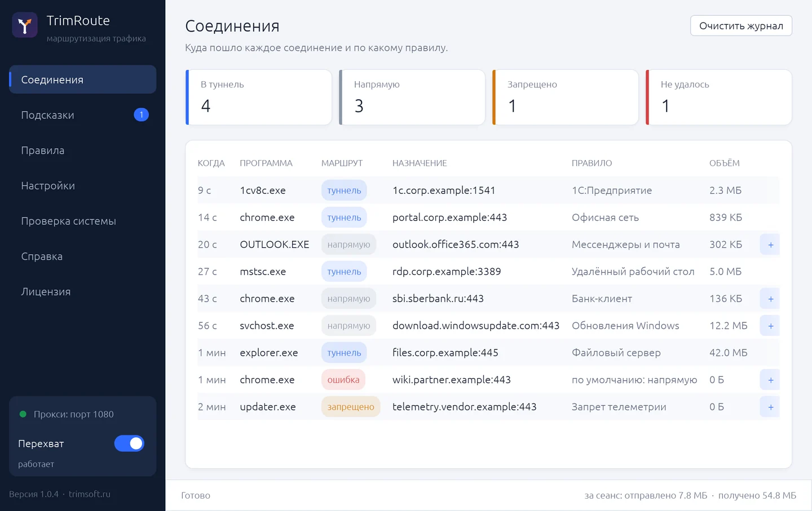Click the Запрет телеметрии rule cell
The width and height of the screenshot is (812, 511).
pyautogui.click(x=619, y=407)
